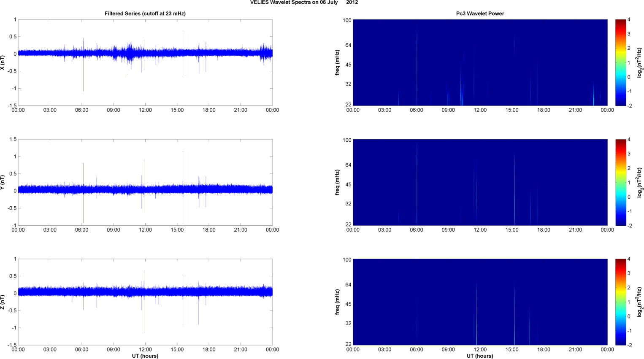Select the 'Pc3 Wavelet Power' heading
The height and width of the screenshot is (359, 644).
[x=480, y=13]
